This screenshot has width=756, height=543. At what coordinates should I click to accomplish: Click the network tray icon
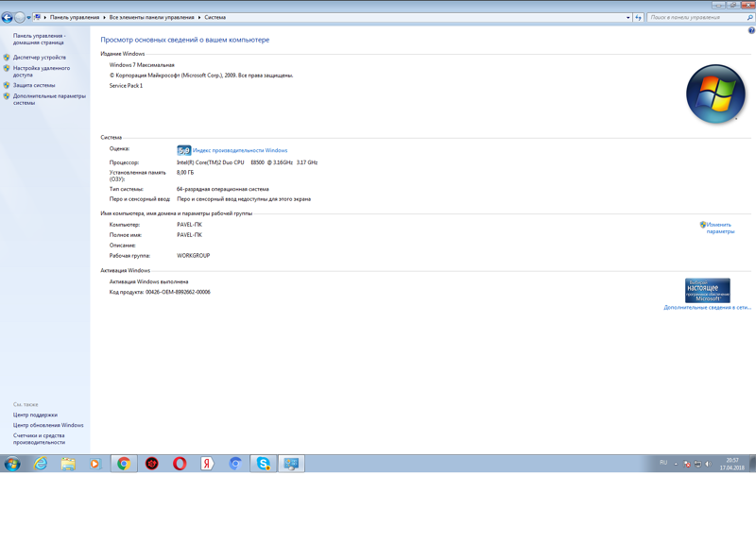[697, 465]
